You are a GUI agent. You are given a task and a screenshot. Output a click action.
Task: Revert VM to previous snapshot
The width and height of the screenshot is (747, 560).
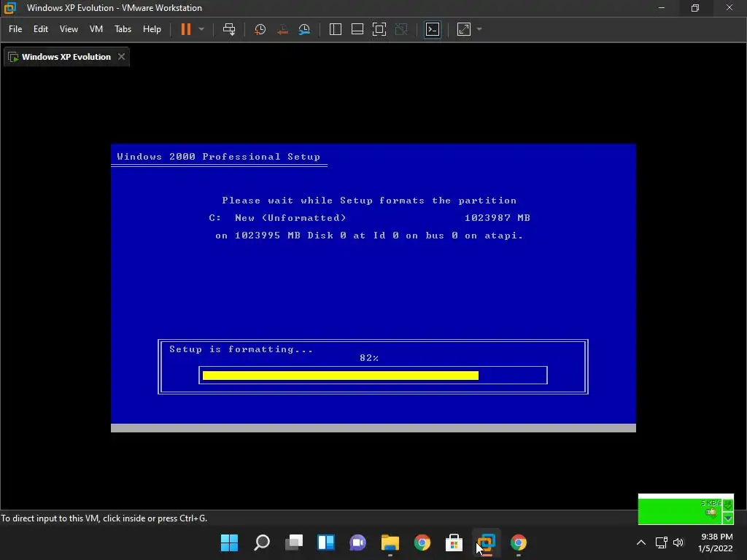click(x=282, y=29)
